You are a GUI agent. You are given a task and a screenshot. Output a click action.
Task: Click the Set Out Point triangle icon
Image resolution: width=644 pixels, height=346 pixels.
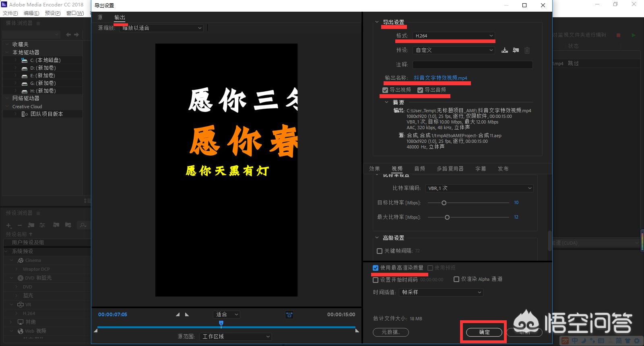tap(187, 315)
